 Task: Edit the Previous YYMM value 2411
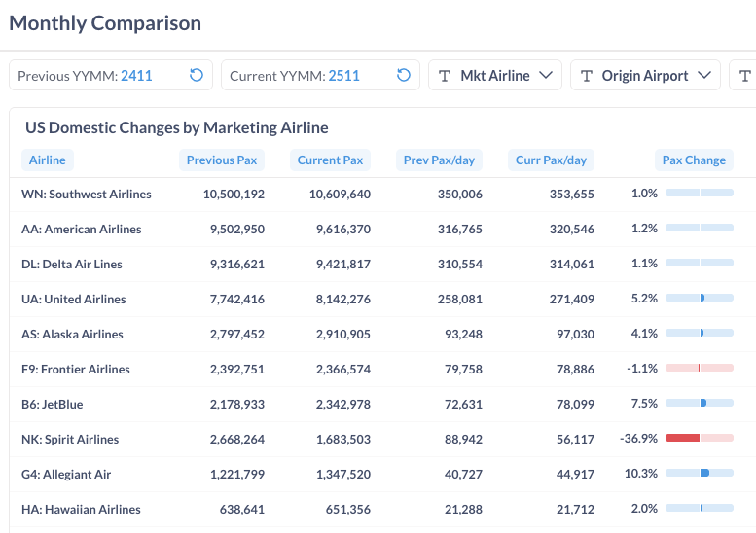136,76
